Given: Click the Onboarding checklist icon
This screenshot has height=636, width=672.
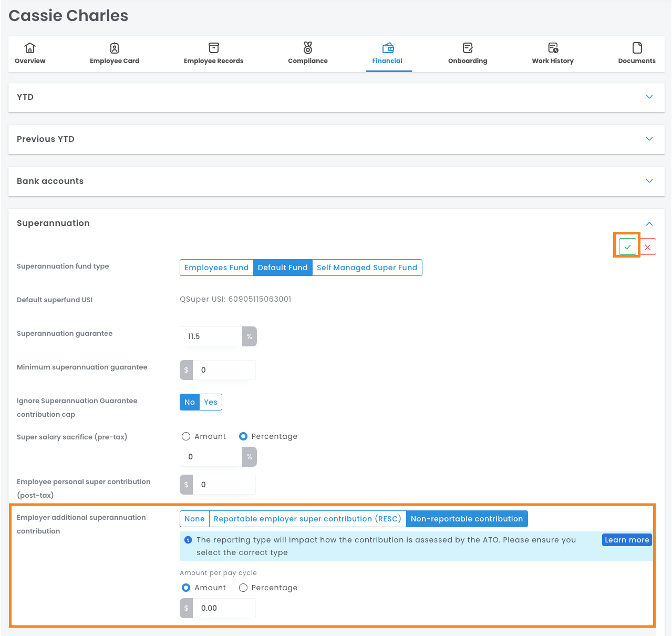Looking at the screenshot, I should (468, 48).
